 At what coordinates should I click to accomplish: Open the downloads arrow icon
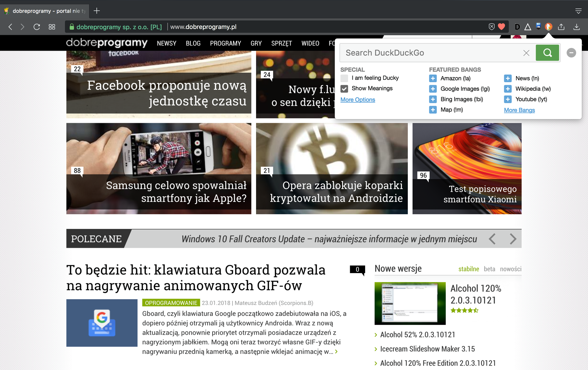pyautogui.click(x=576, y=27)
